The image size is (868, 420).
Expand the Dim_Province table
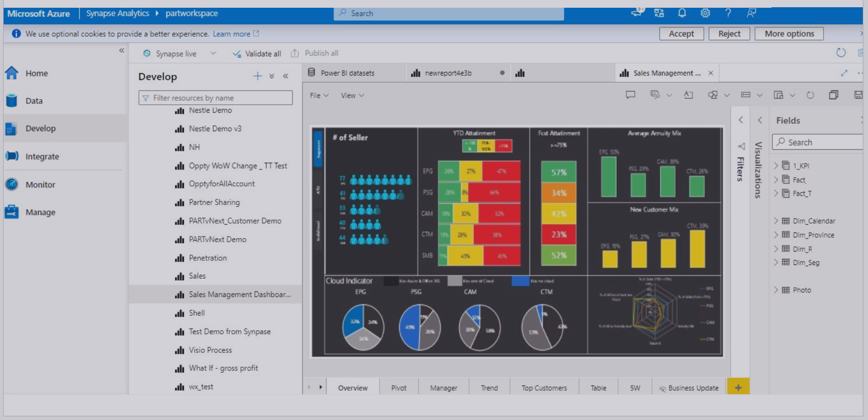click(776, 235)
